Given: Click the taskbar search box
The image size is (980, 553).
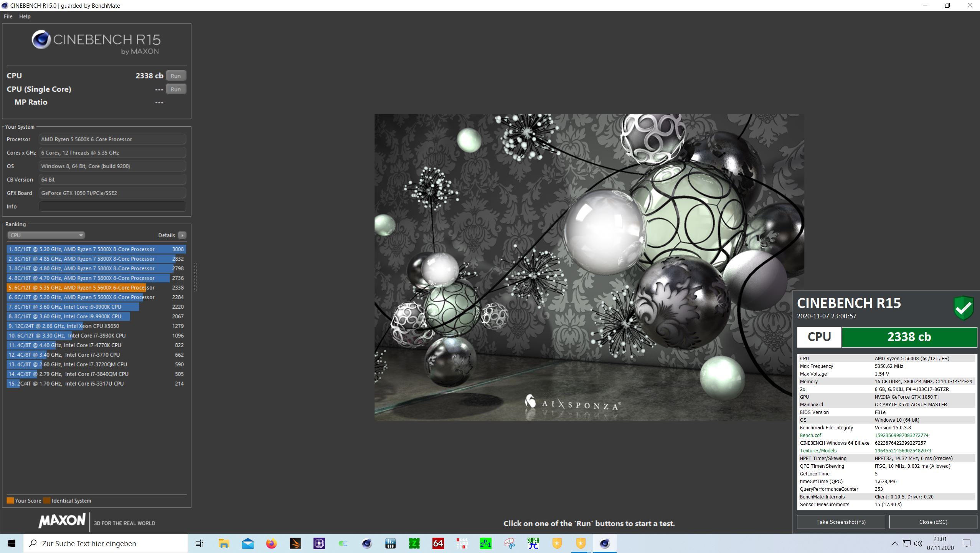Looking at the screenshot, I should click(x=106, y=543).
